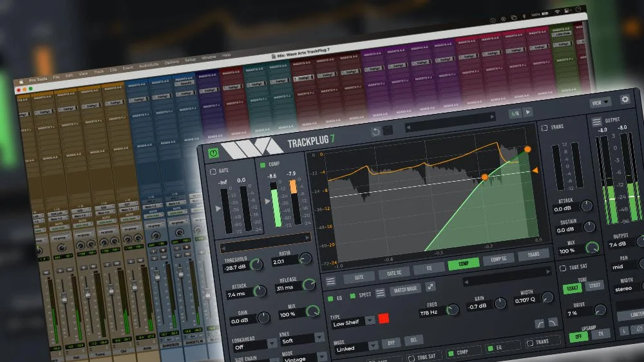Viewport: 644px width, 362px height.
Task: Toggle the green TrackPlug power button
Action: pyautogui.click(x=213, y=153)
